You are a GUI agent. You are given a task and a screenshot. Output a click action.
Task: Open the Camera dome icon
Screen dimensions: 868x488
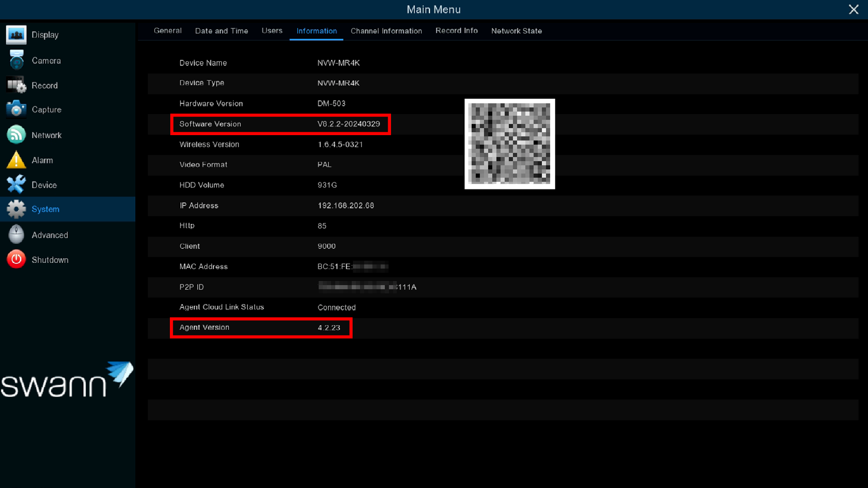click(x=16, y=60)
